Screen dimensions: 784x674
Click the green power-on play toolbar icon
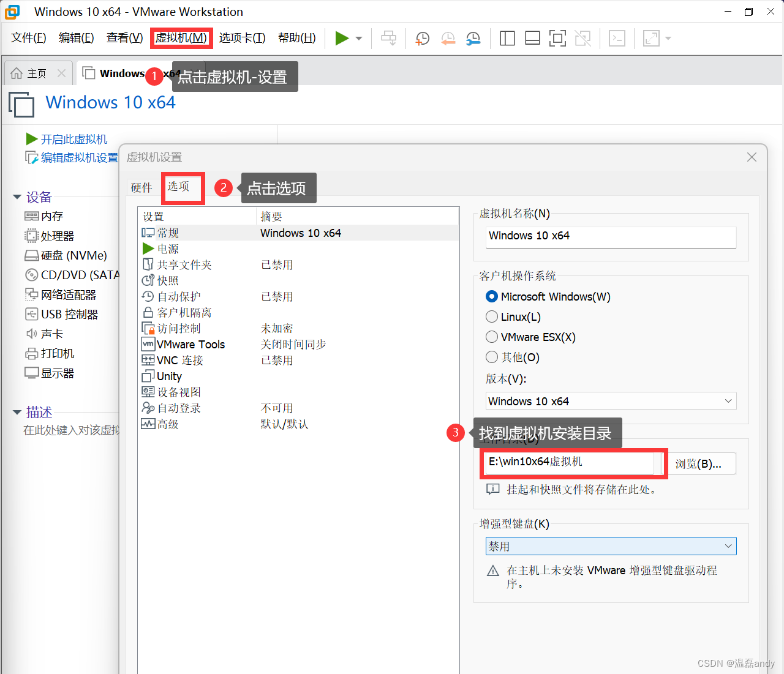click(342, 38)
